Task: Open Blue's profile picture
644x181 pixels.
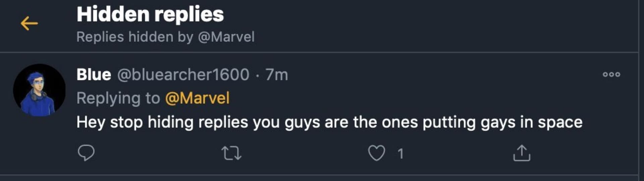Action: (x=39, y=90)
